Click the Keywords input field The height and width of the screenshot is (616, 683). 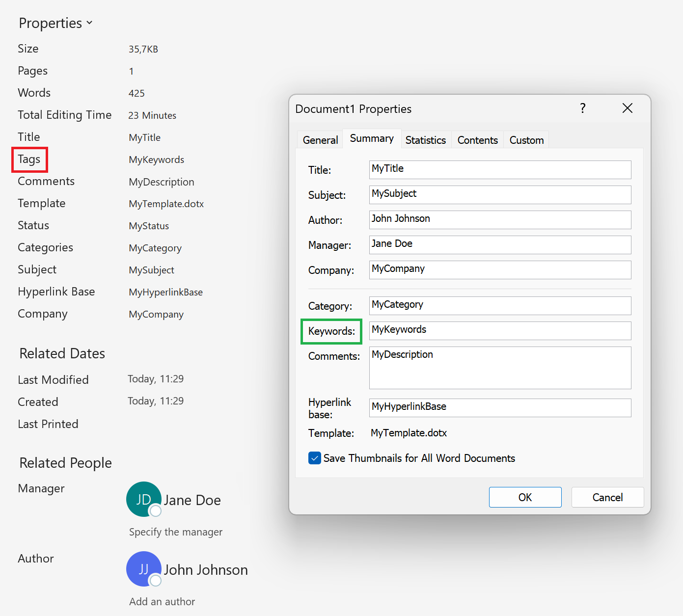click(x=500, y=331)
